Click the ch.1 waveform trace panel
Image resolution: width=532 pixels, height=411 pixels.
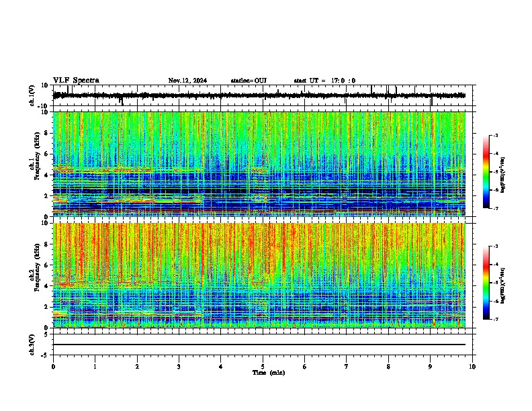coord(264,95)
